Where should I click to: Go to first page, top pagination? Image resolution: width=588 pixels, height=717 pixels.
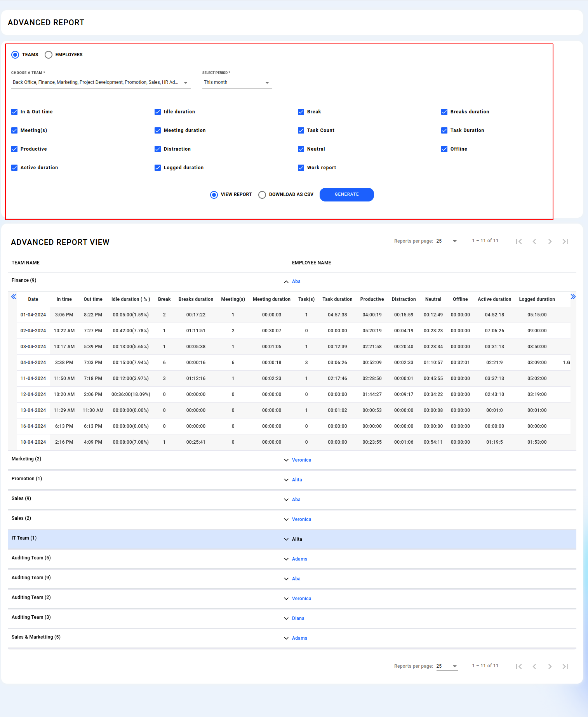click(x=519, y=241)
